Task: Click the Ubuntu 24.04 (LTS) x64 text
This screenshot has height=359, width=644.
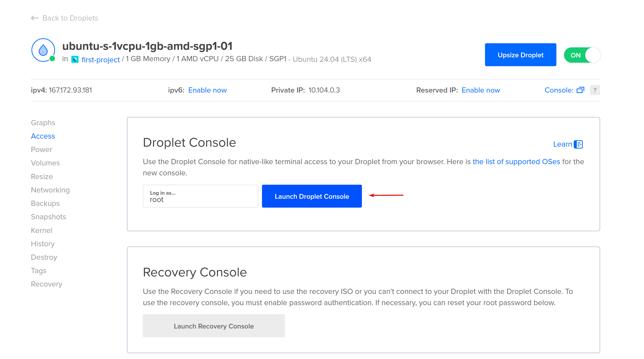Action: coord(332,59)
